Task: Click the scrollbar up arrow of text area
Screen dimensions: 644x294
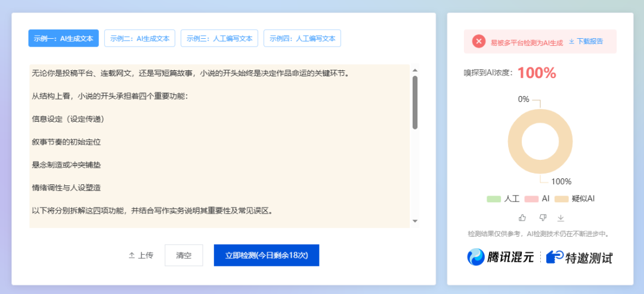Action: coord(415,70)
